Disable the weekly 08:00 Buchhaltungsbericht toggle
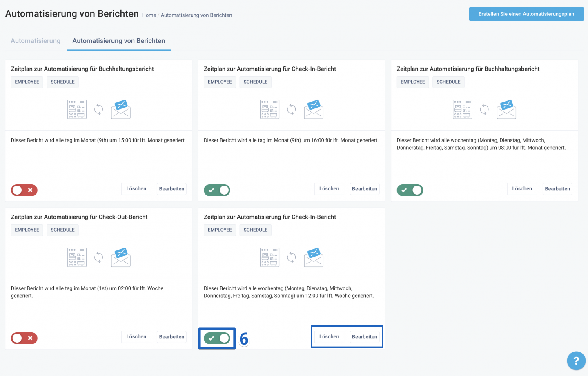 tap(410, 190)
